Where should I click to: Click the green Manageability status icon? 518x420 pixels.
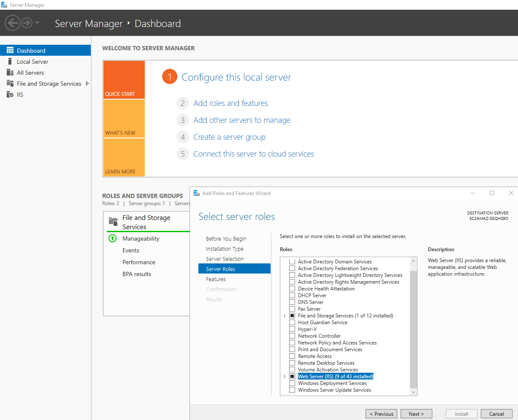point(112,238)
